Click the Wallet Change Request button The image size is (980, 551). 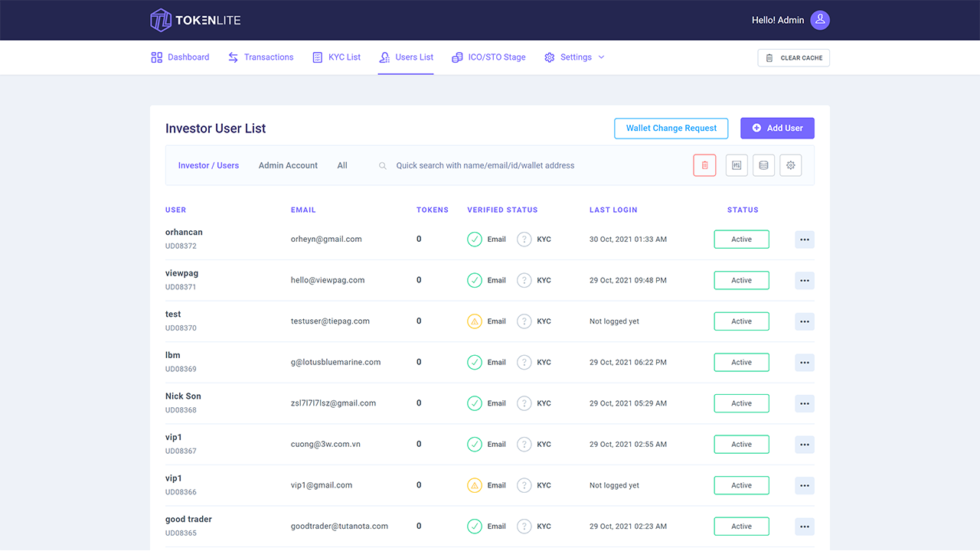671,128
